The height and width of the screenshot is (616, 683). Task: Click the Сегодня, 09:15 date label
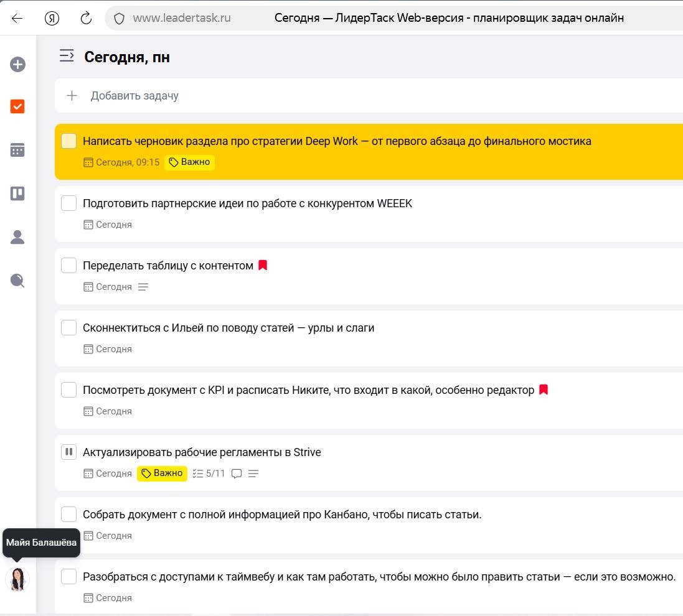click(x=121, y=162)
